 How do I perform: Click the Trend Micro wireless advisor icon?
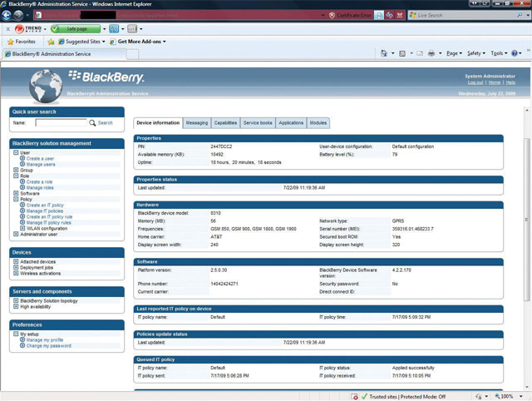(x=114, y=29)
